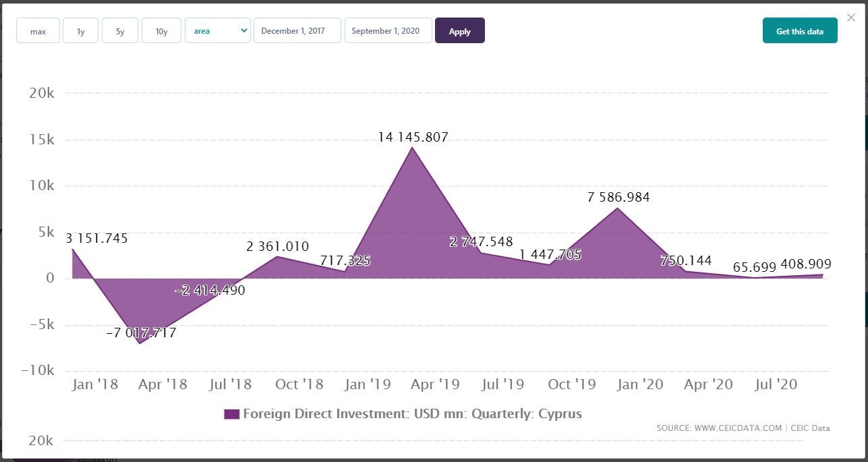Click the Get this data button
Screen dimensions: 868x462
coord(800,31)
